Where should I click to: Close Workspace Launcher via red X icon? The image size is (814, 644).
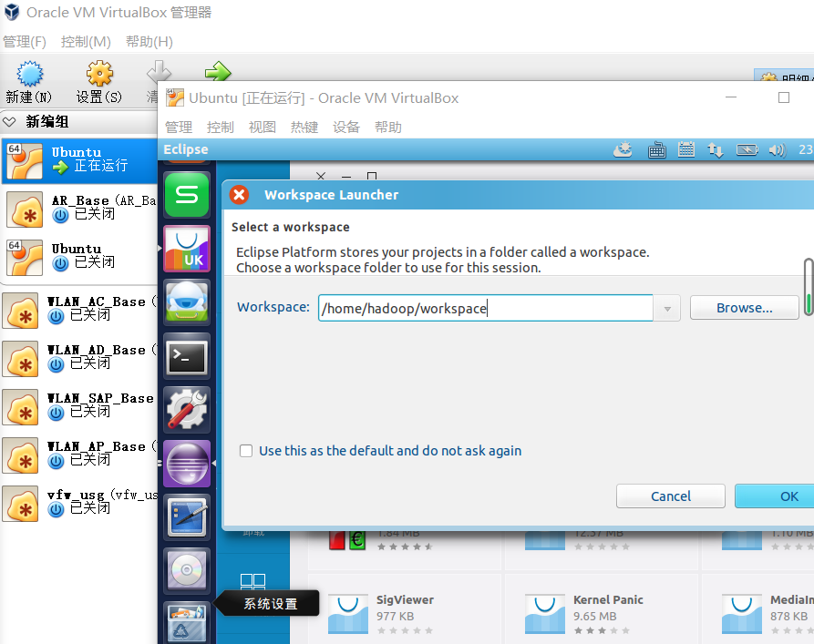[x=240, y=195]
